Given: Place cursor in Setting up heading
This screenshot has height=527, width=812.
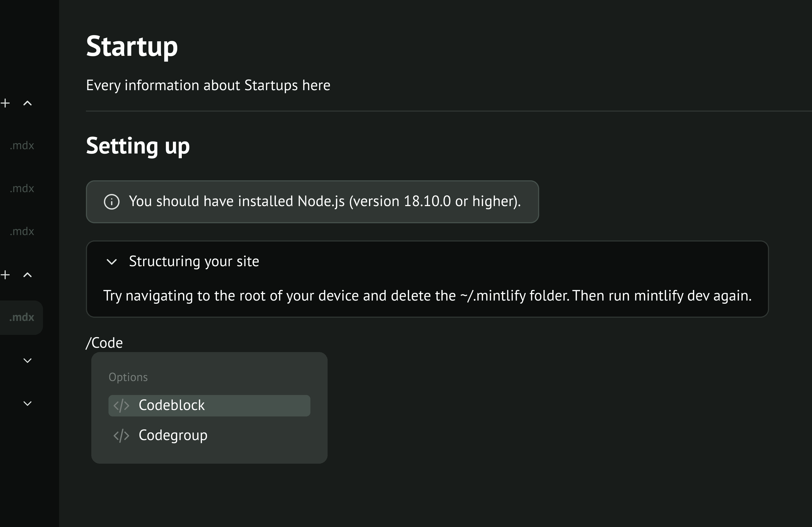Looking at the screenshot, I should point(137,146).
